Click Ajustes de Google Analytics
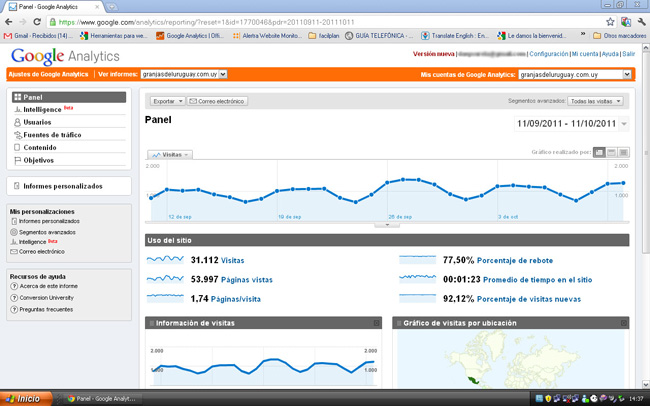 [x=49, y=74]
